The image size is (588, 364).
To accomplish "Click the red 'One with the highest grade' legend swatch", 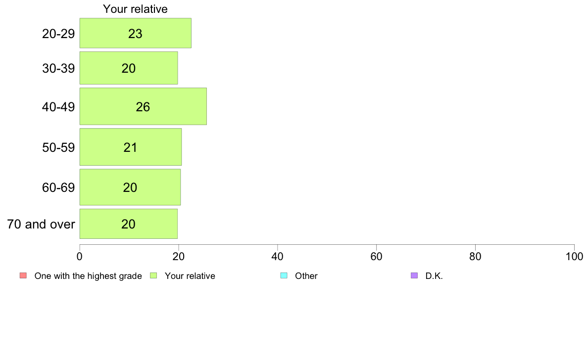I will pyautogui.click(x=23, y=275).
